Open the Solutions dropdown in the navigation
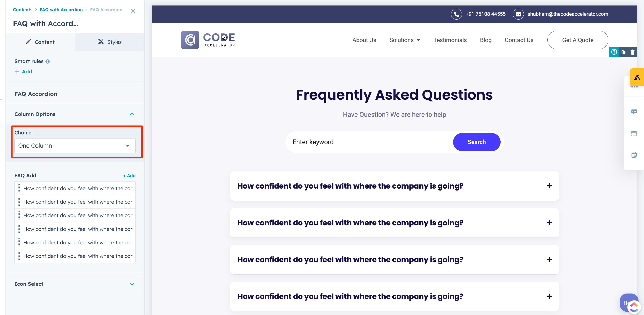Viewport: 644px width, 315px height. (404, 40)
